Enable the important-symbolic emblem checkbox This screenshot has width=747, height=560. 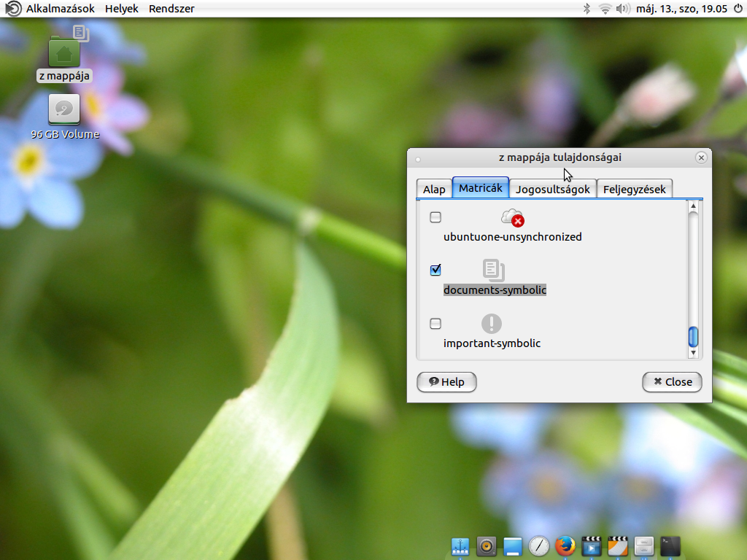coord(436,324)
